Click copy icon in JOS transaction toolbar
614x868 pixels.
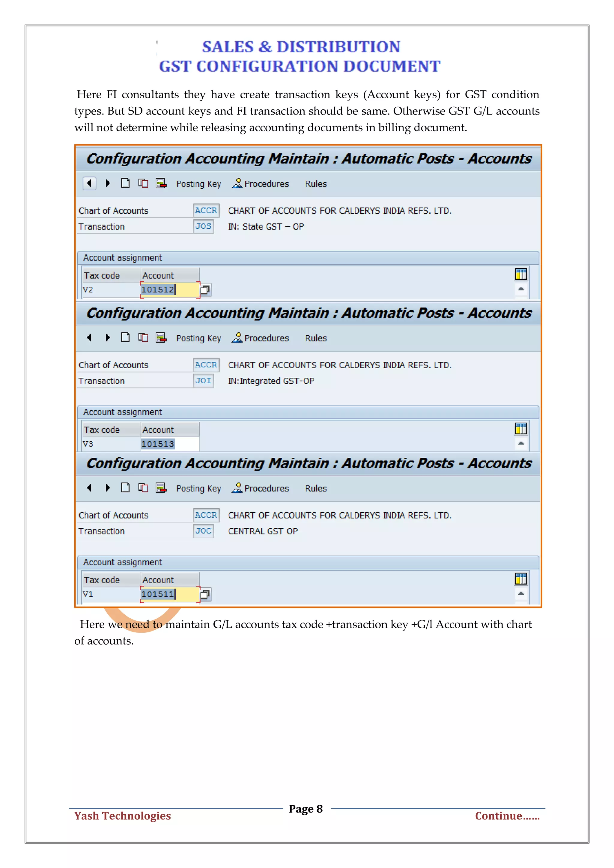pos(143,183)
